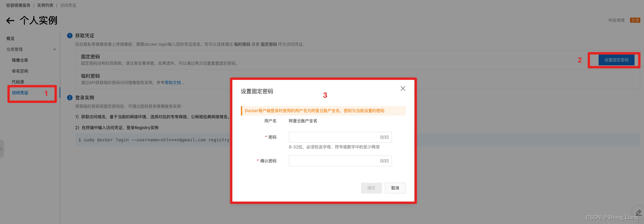Click the 登录实例 step heading
The image size is (644, 224).
point(85,98)
